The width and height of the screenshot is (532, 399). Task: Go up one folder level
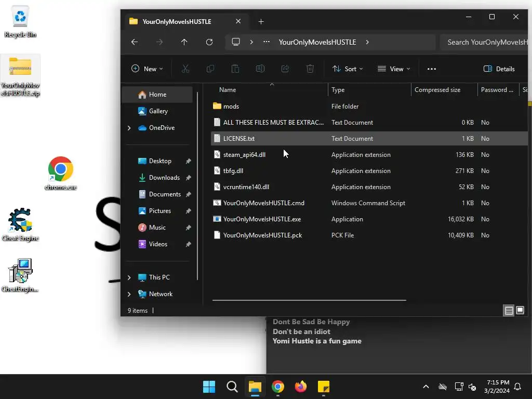[x=184, y=42]
